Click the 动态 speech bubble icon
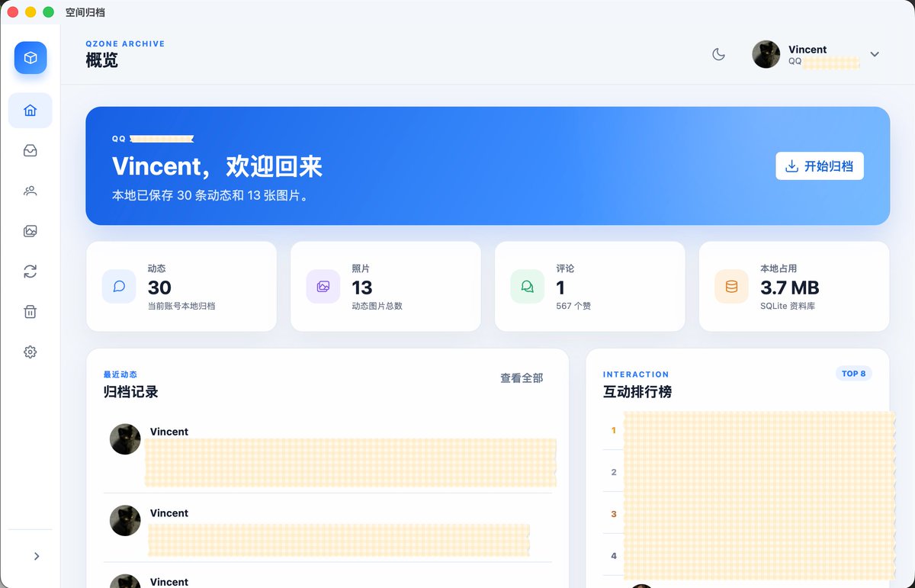The width and height of the screenshot is (915, 588). (119, 287)
